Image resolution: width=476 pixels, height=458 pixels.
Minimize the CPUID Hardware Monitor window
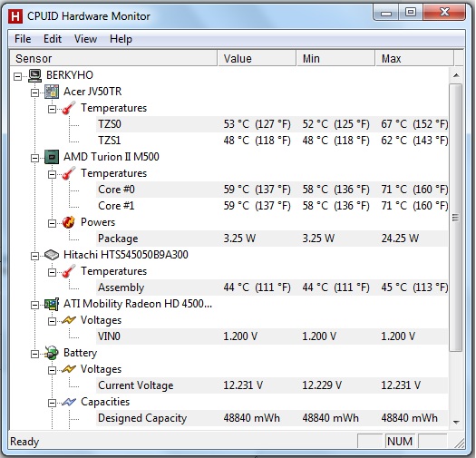coord(386,13)
